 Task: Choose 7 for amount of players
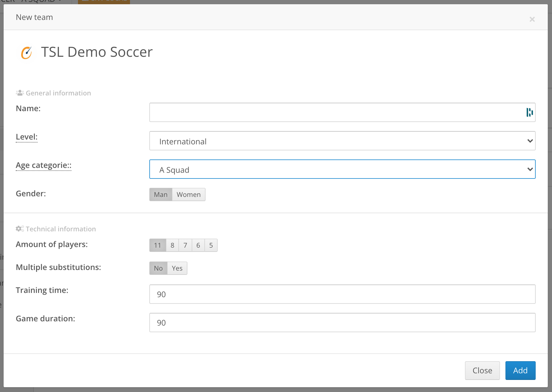click(x=185, y=245)
